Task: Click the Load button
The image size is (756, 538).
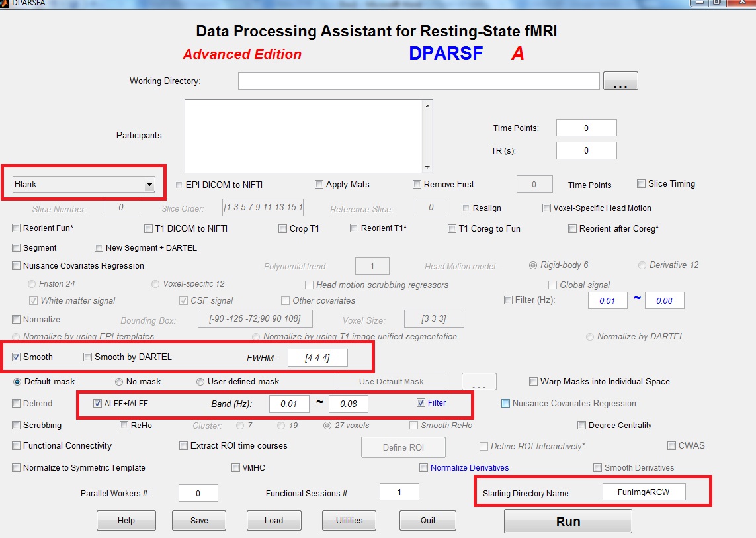Action: click(274, 521)
